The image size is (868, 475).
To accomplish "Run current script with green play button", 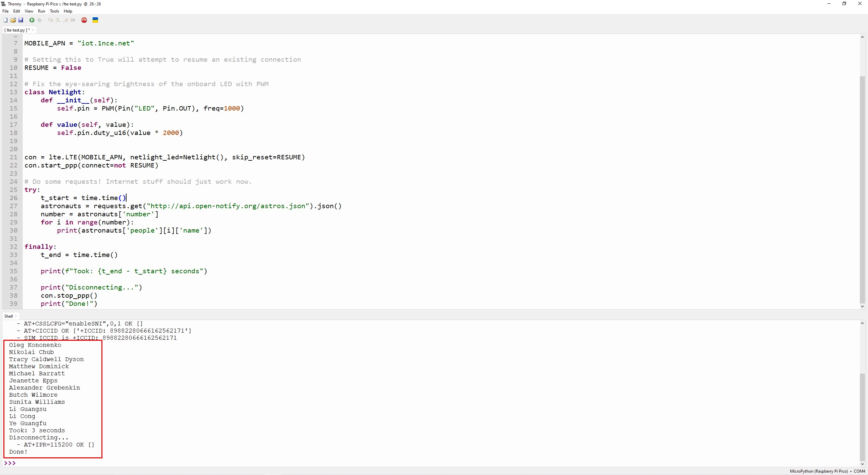I will [x=32, y=20].
